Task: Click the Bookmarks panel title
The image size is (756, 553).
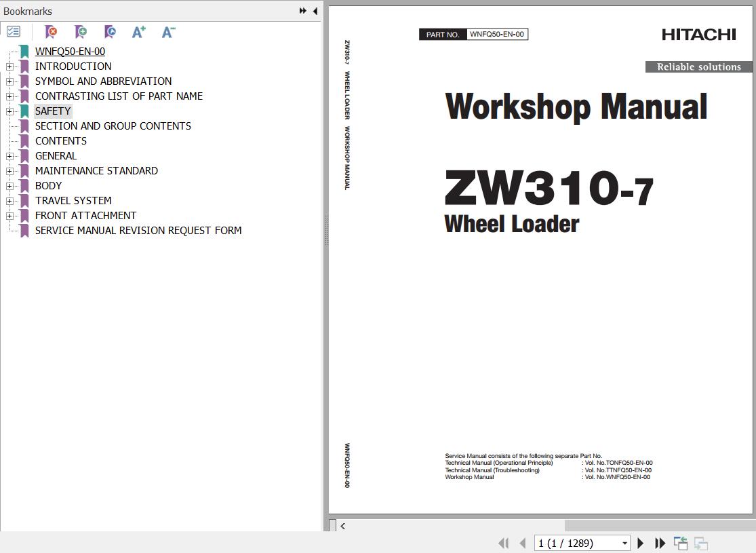Action: tap(28, 11)
